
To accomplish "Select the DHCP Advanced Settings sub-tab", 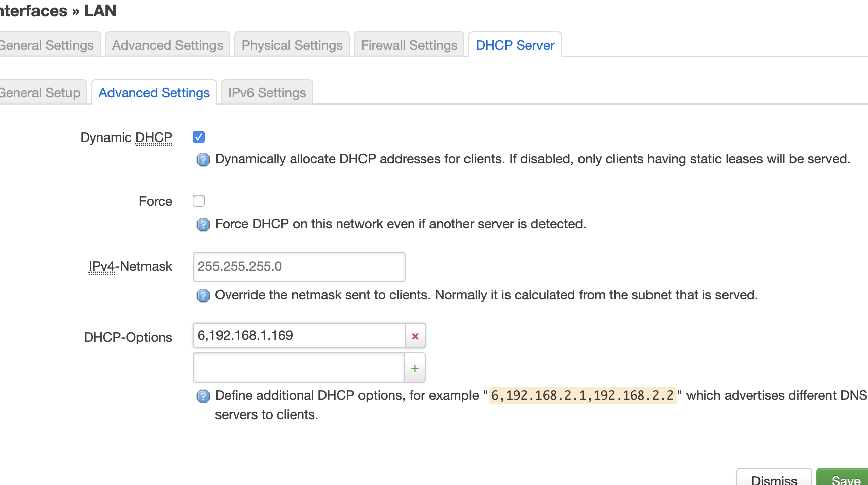I will point(154,93).
